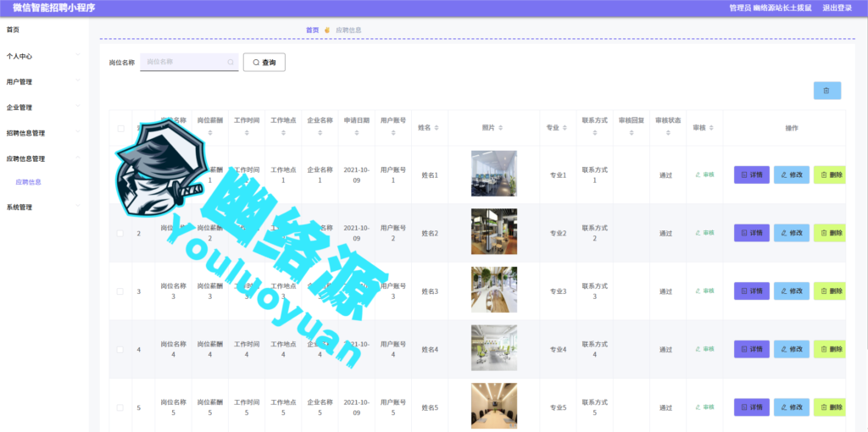Viewport: 868px width, 432px height.
Task: Click 通过 status in 姓名2 row
Action: [x=665, y=234]
